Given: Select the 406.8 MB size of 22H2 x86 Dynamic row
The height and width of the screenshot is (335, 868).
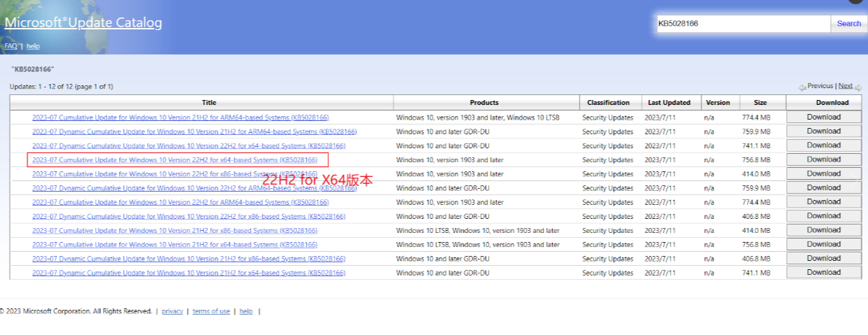Looking at the screenshot, I should point(756,216).
